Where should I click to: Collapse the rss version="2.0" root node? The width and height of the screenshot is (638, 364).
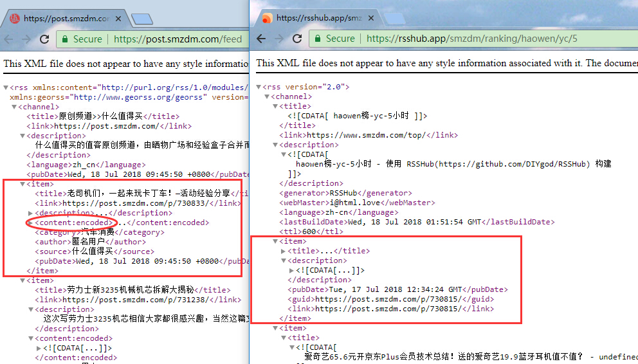tap(259, 87)
